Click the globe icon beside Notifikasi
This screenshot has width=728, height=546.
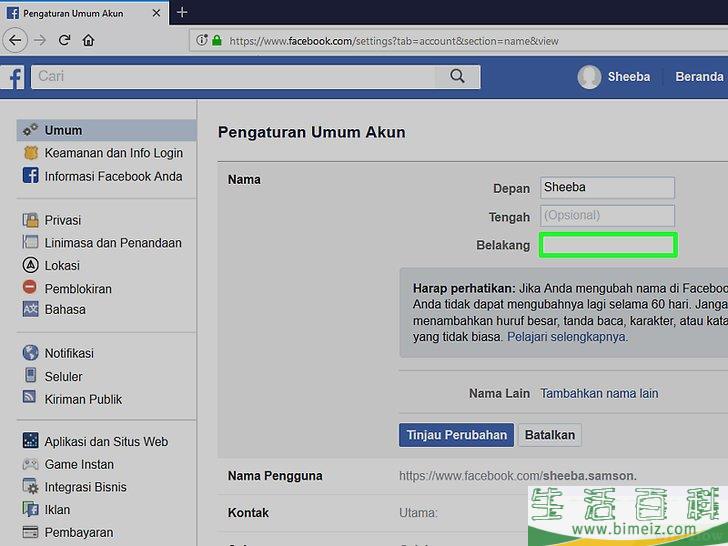point(31,352)
